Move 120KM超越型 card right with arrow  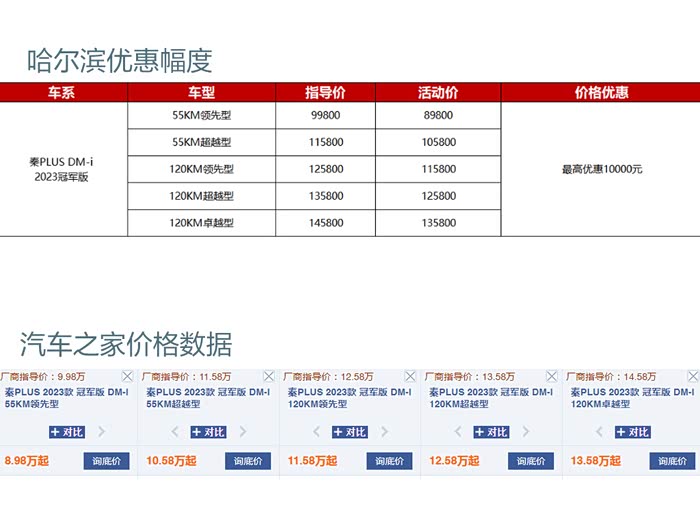526,432
